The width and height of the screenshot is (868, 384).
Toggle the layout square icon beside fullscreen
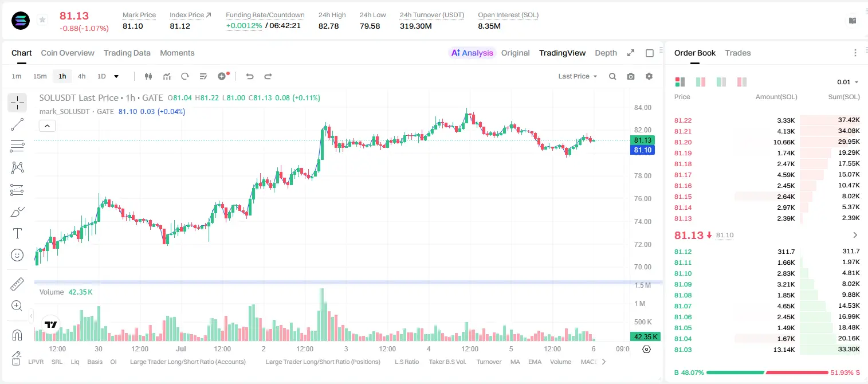[650, 53]
